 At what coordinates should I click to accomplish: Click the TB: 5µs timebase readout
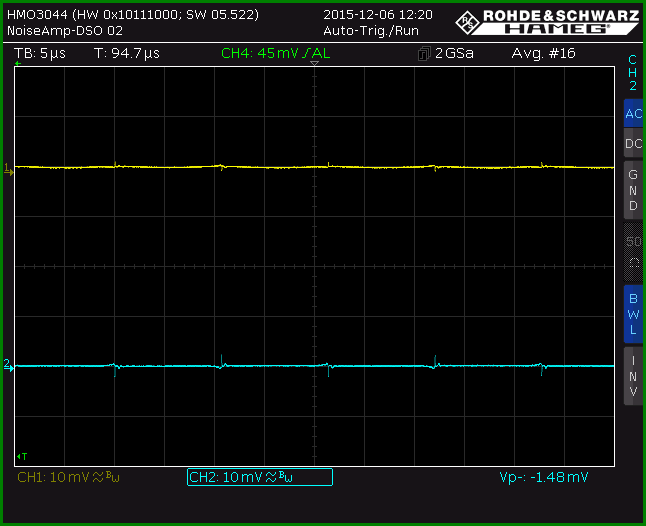40,54
